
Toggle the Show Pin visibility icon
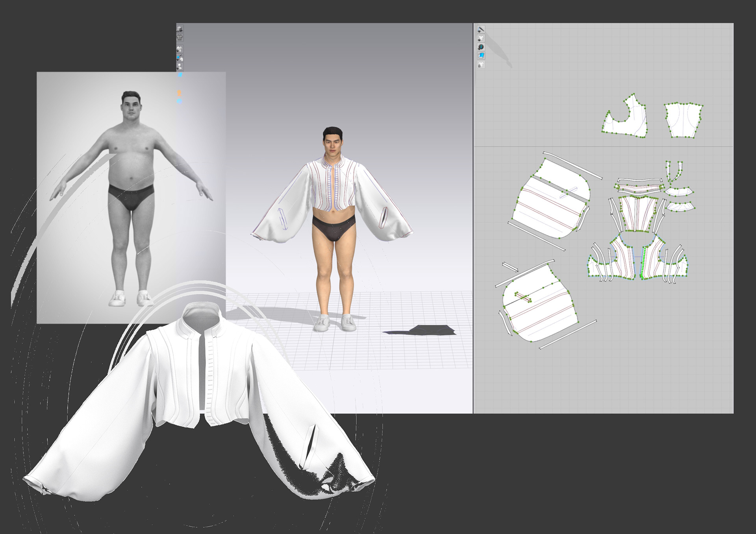point(180,58)
